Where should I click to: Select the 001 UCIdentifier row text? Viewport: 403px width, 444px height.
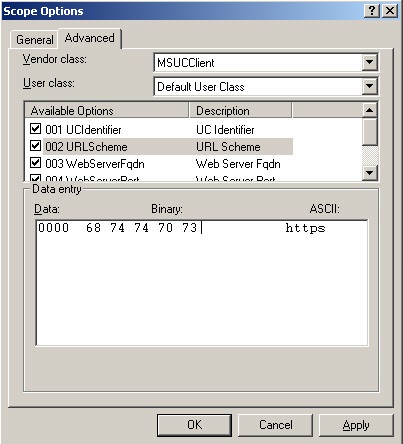(83, 130)
